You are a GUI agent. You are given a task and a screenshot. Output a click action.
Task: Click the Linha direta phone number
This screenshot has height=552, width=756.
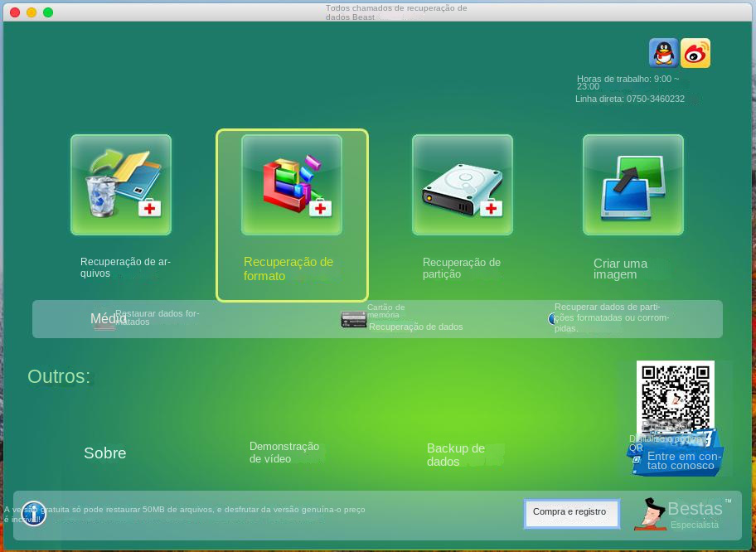630,99
